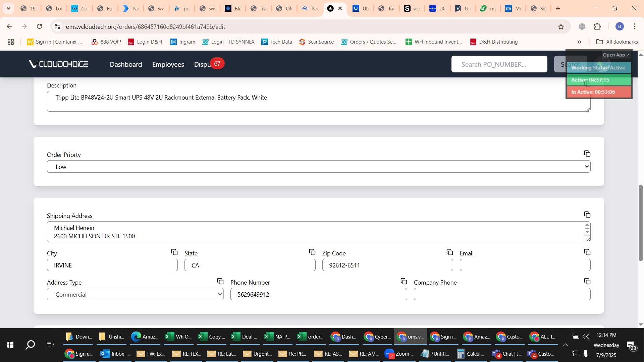Screen dimensions: 644x362
Task: Copy the Address Type value
Action: click(220, 281)
